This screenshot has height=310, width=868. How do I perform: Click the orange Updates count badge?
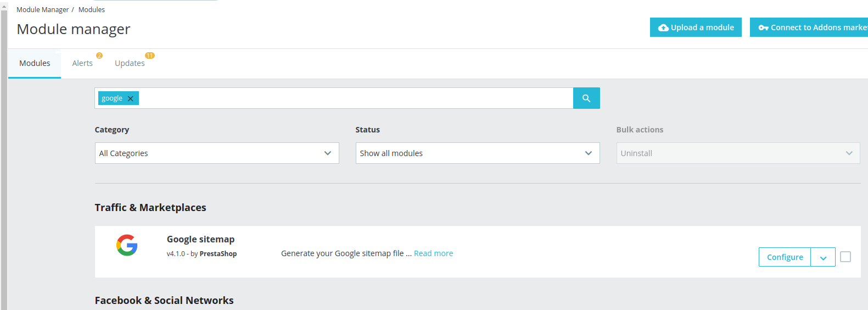pos(149,56)
